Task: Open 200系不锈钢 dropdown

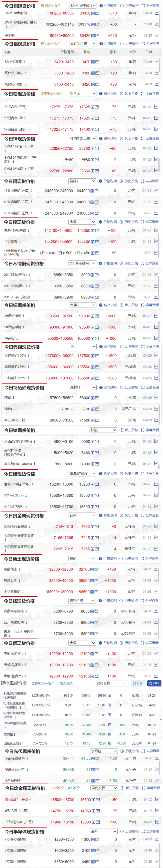Action: [x=82, y=263]
